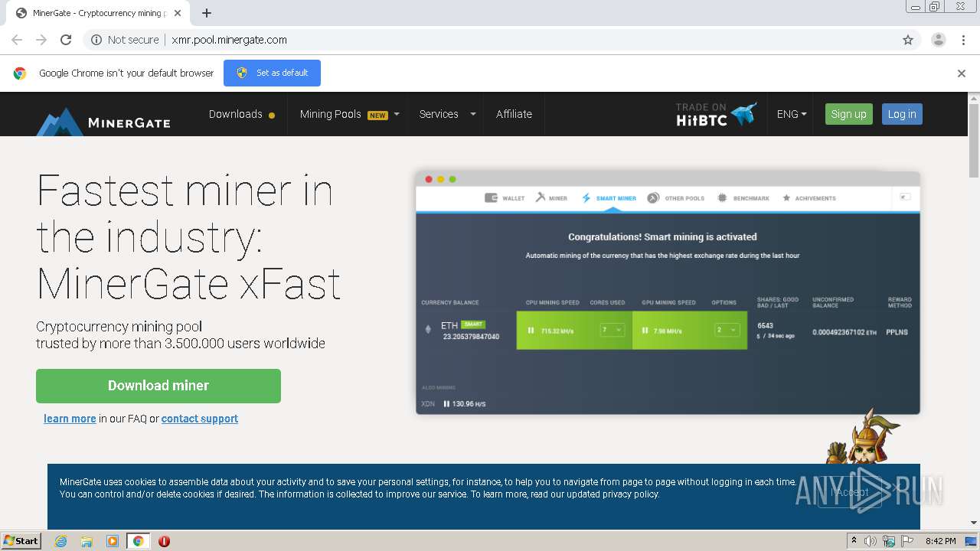The image size is (980, 551).
Task: Launch Internet Explorer from the taskbar
Action: (60, 541)
